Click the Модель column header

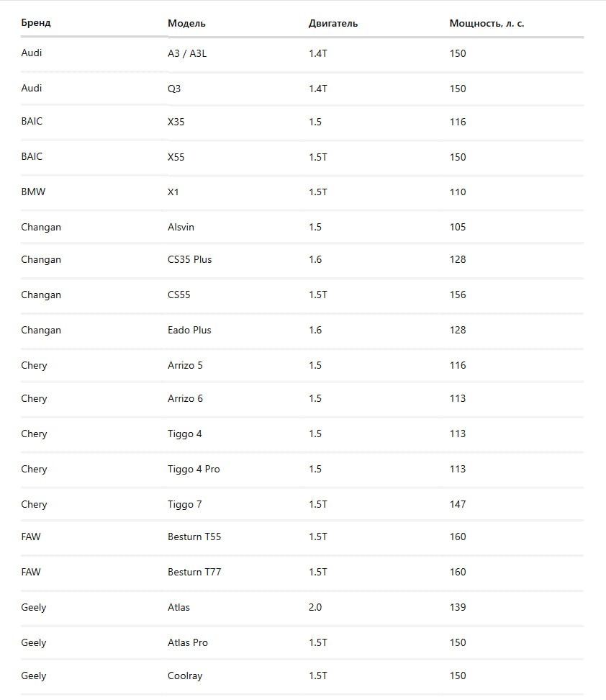point(186,23)
